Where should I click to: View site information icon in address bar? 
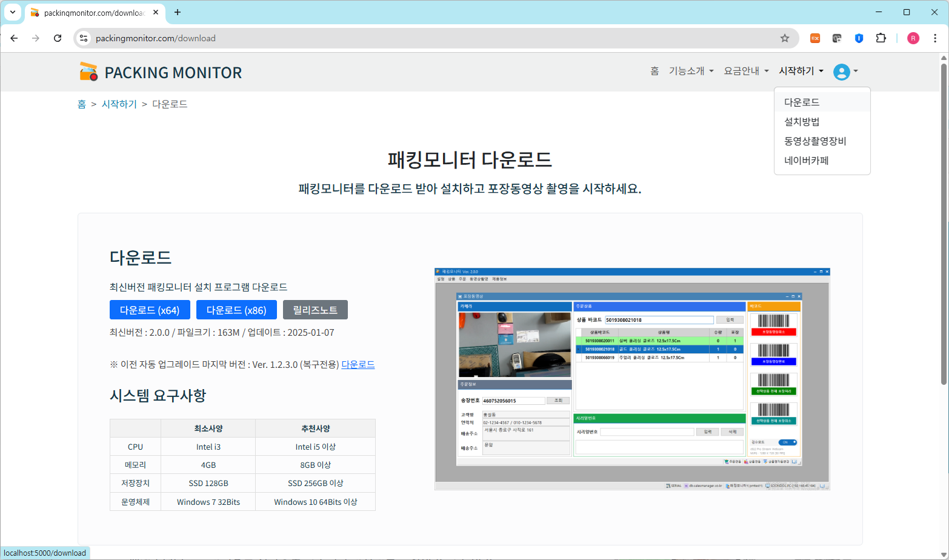[x=84, y=38]
